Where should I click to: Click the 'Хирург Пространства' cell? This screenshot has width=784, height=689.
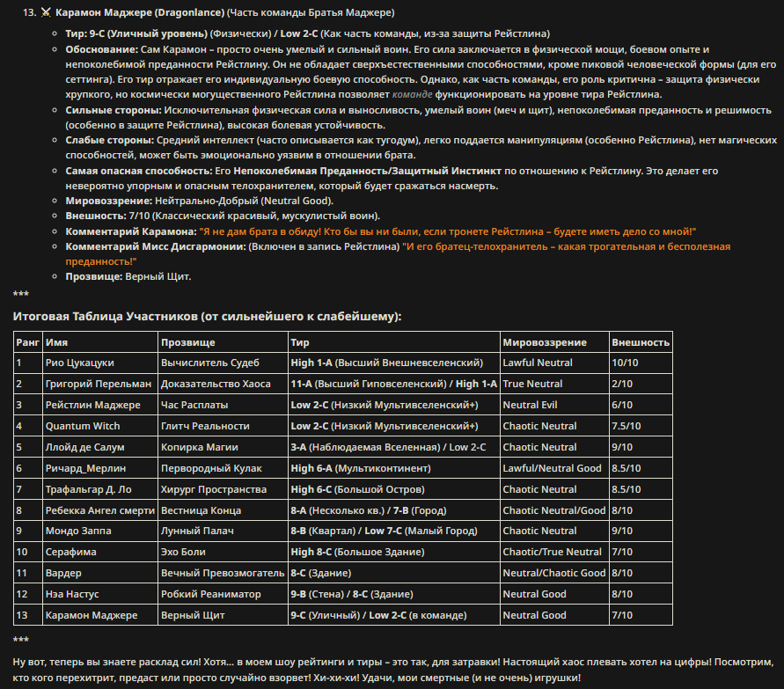[223, 489]
